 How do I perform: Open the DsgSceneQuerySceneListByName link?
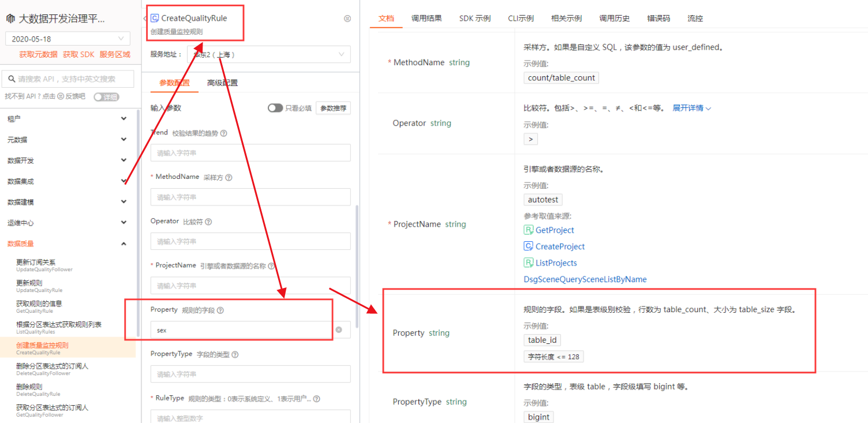(585, 279)
